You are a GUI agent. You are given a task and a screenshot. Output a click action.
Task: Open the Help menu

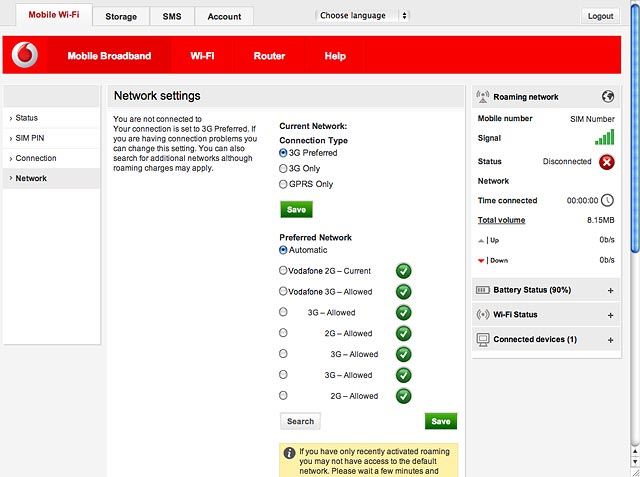[x=335, y=56]
